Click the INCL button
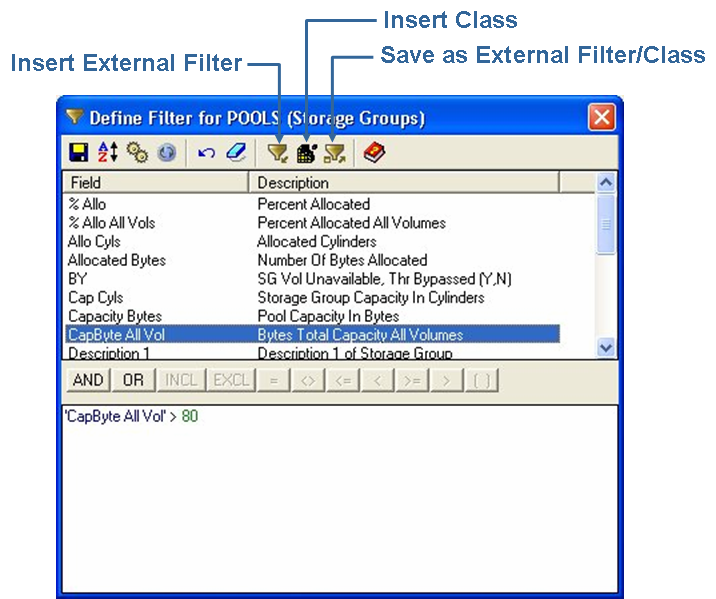This screenshot has height=599, width=716. click(181, 380)
